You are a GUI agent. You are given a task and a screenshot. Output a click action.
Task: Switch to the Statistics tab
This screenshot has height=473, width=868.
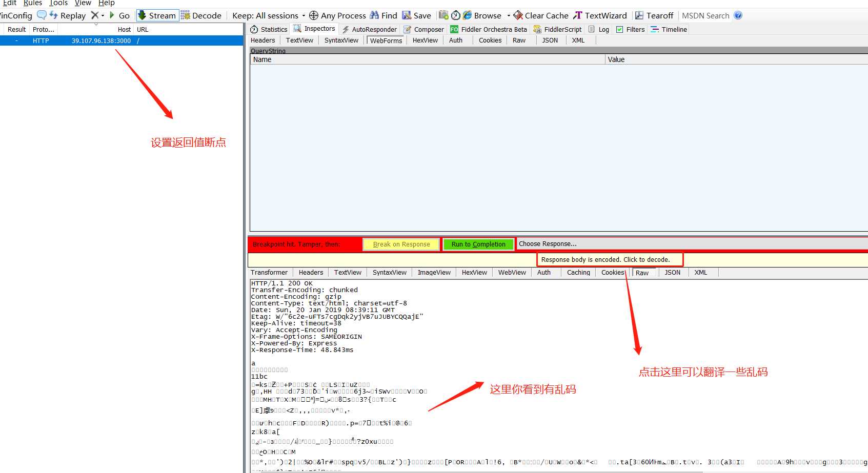click(269, 29)
